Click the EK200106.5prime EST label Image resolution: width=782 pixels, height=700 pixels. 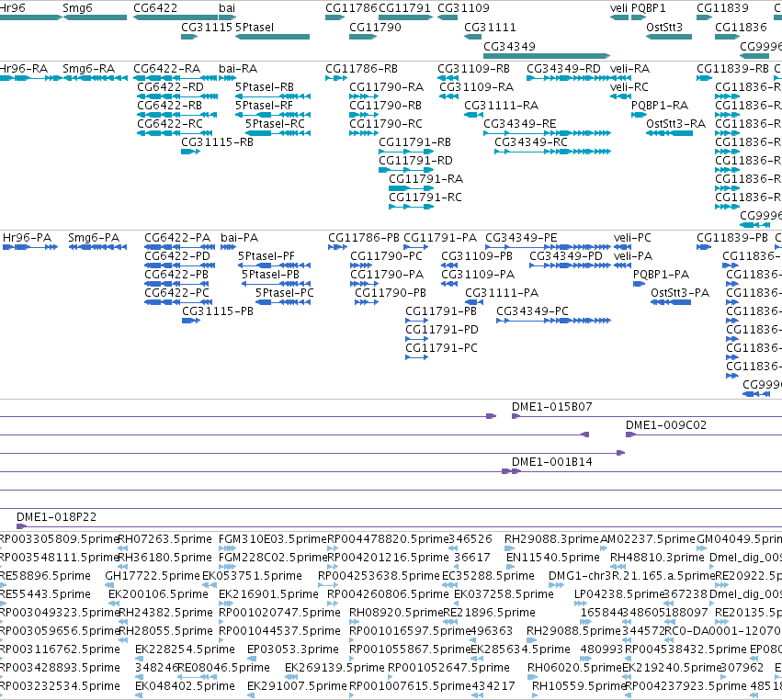click(158, 594)
